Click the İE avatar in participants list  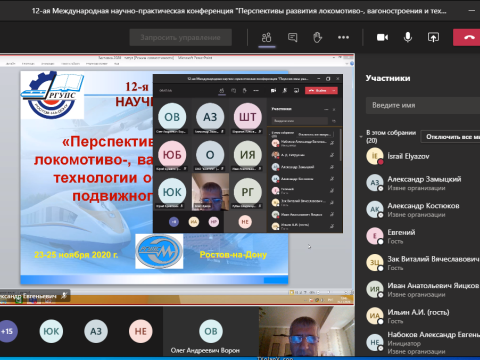(375, 156)
